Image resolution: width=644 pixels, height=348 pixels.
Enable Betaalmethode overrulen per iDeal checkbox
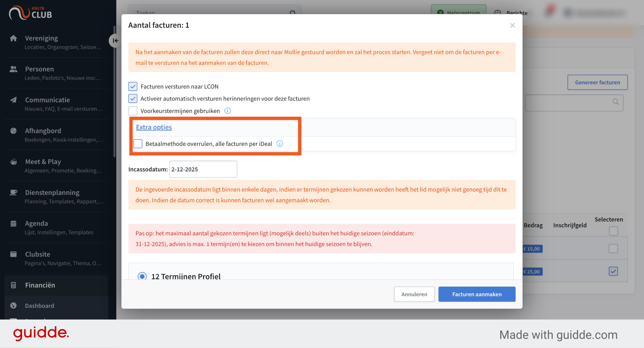[138, 144]
